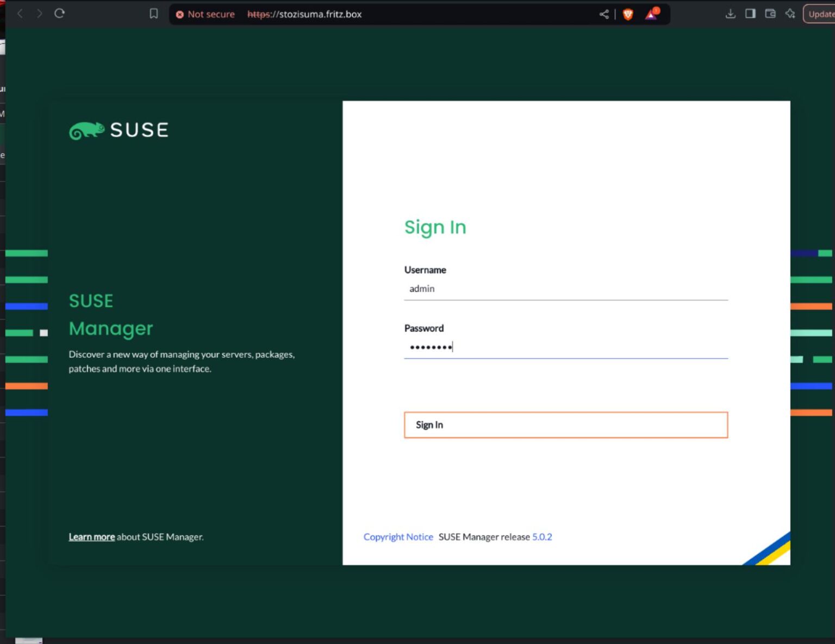Viewport: 835px width, 644px height.
Task: Bookmark this page with the bookmark icon
Action: (x=154, y=14)
